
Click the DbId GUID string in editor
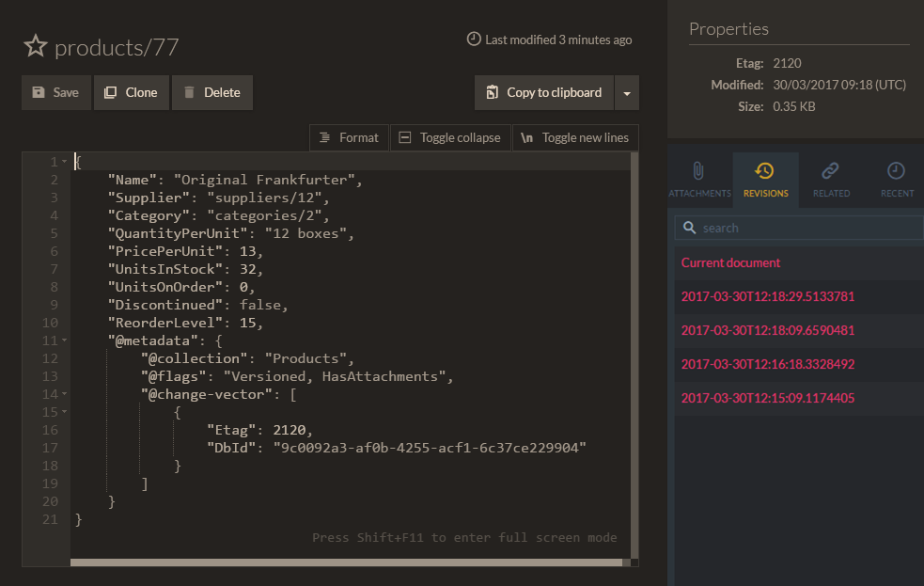click(x=430, y=448)
